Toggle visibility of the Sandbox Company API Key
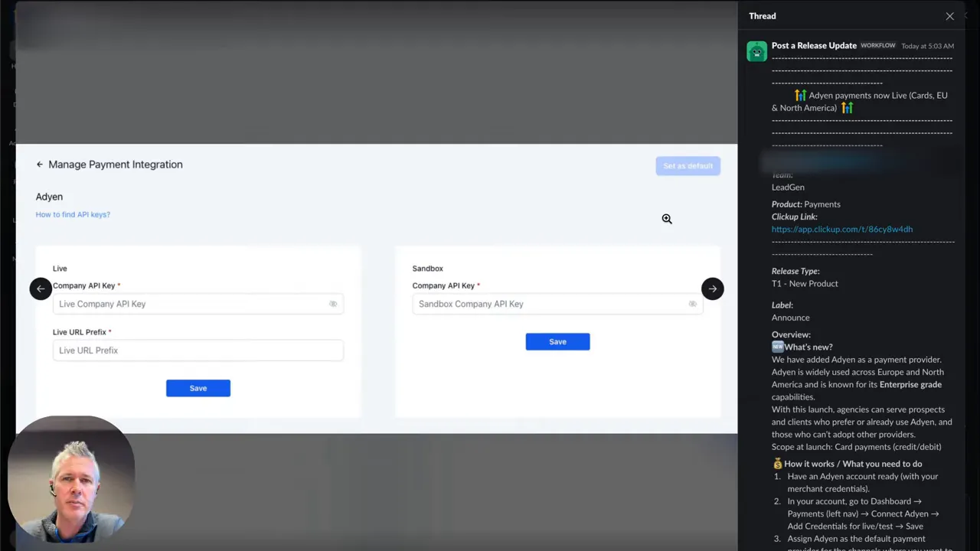This screenshot has width=980, height=551. [692, 304]
